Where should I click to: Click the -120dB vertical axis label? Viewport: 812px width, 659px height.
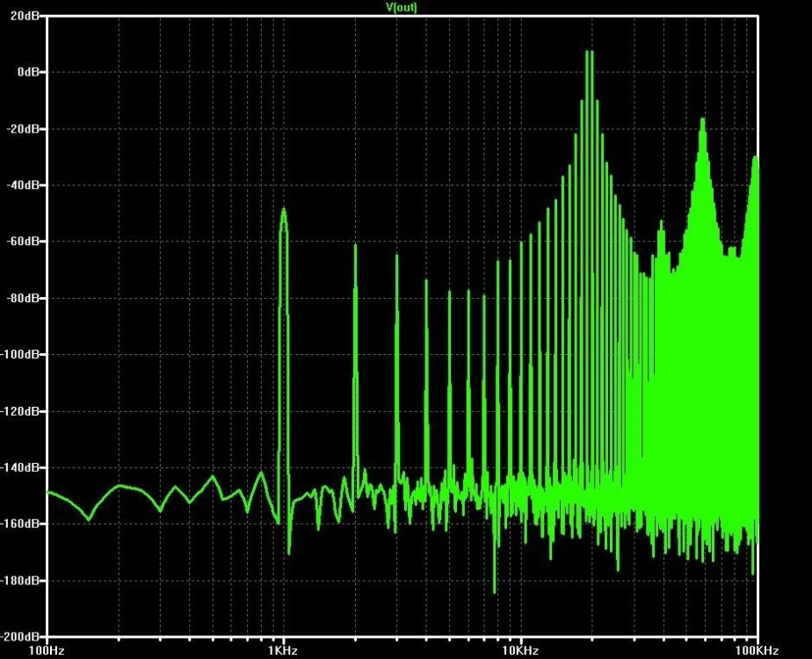click(x=19, y=411)
